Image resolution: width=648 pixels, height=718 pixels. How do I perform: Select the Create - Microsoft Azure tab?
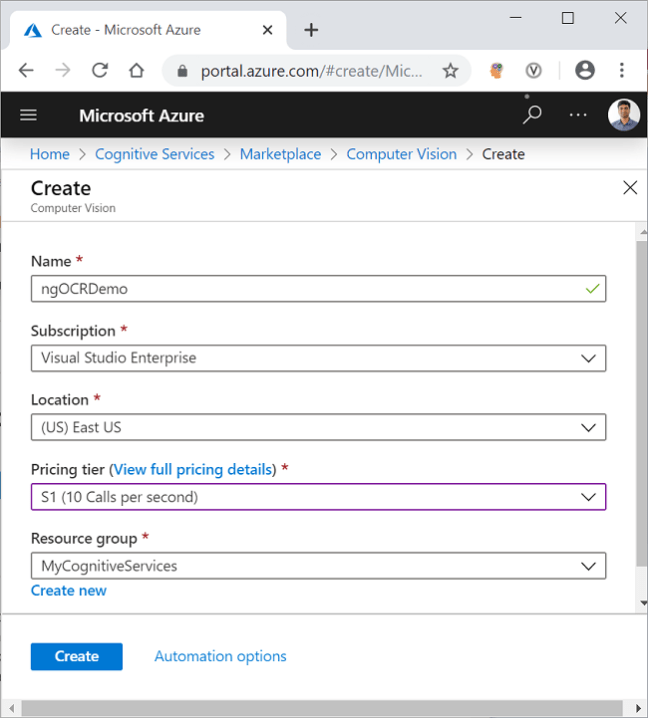point(148,30)
